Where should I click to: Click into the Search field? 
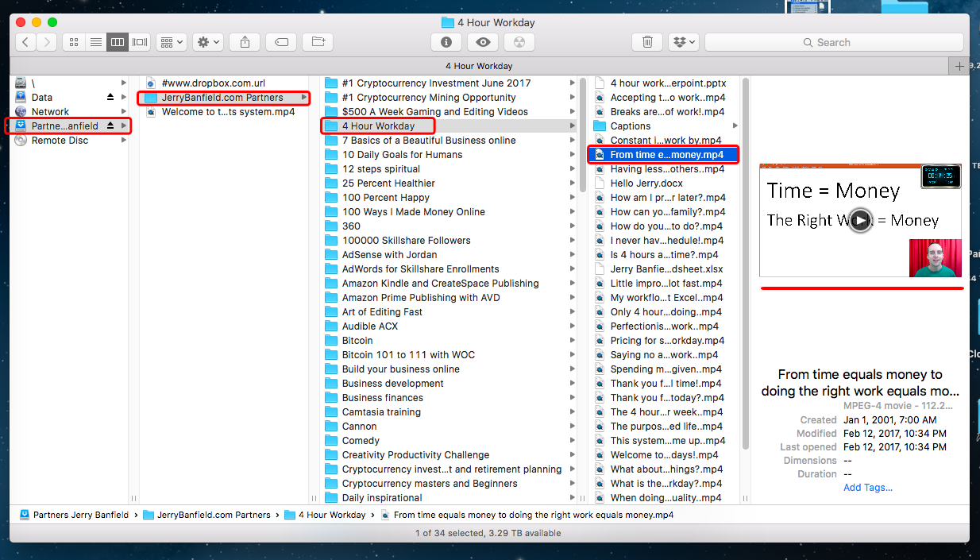(834, 42)
